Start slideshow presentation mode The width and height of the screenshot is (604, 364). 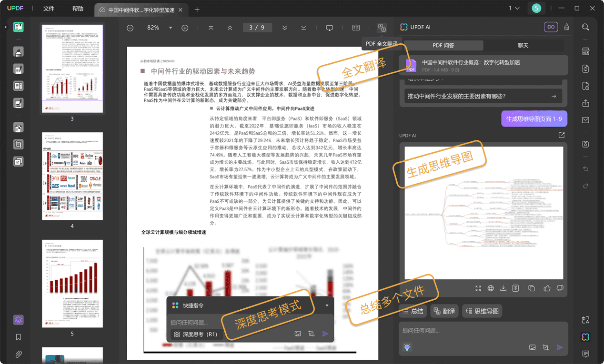coord(330,28)
